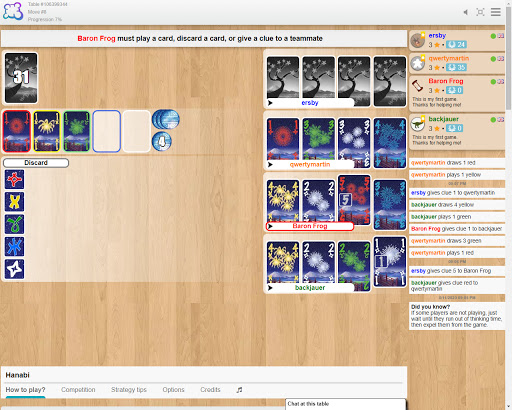The width and height of the screenshot is (512, 410).
Task: Click the page vertical scrollbar
Action: 509,205
